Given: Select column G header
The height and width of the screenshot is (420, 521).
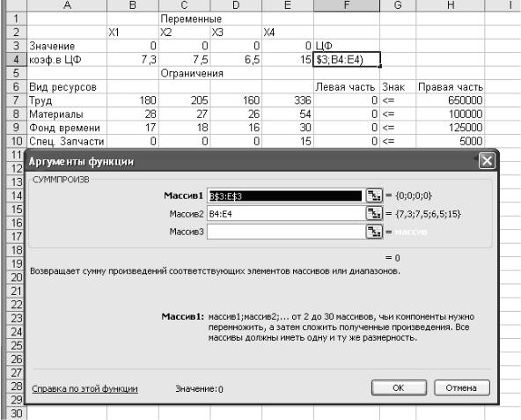Looking at the screenshot, I should click(398, 5).
